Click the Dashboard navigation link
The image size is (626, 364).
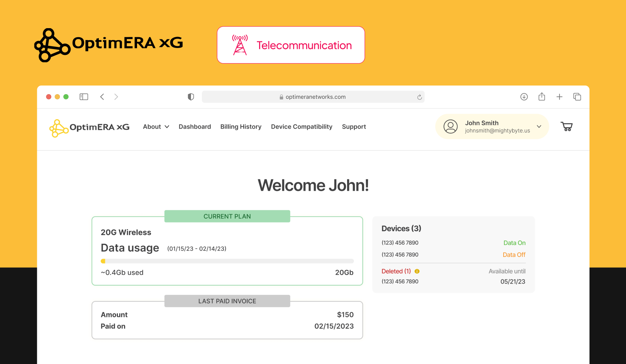tap(195, 127)
